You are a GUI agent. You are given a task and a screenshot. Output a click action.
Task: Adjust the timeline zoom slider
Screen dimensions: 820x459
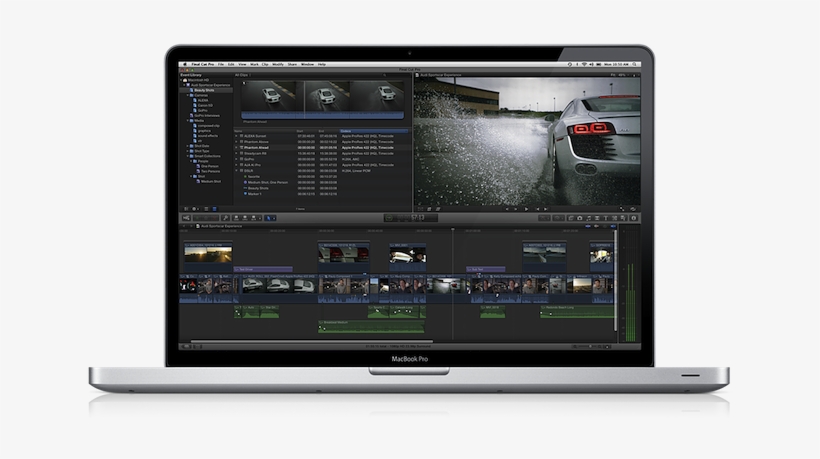point(590,346)
